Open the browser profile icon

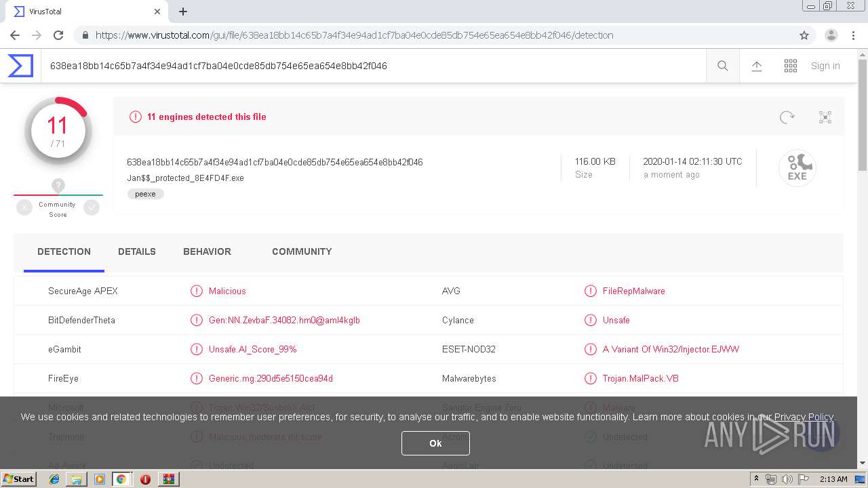pyautogui.click(x=831, y=35)
